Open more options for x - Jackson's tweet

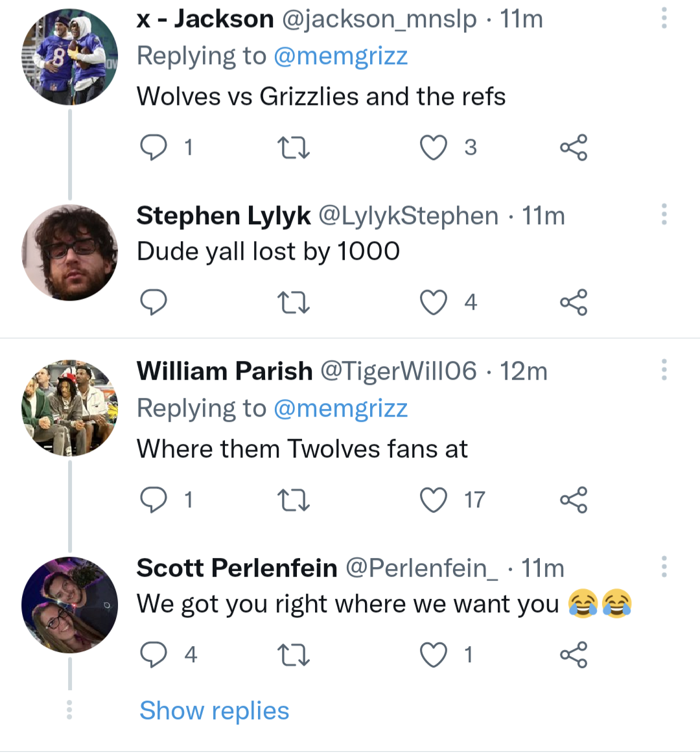point(664,18)
